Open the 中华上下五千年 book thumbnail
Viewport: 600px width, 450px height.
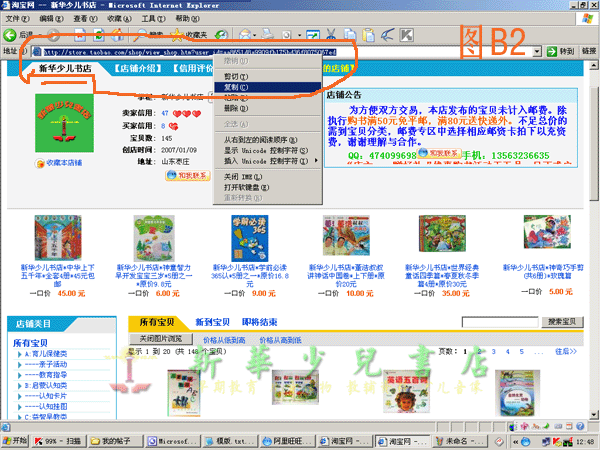58,238
